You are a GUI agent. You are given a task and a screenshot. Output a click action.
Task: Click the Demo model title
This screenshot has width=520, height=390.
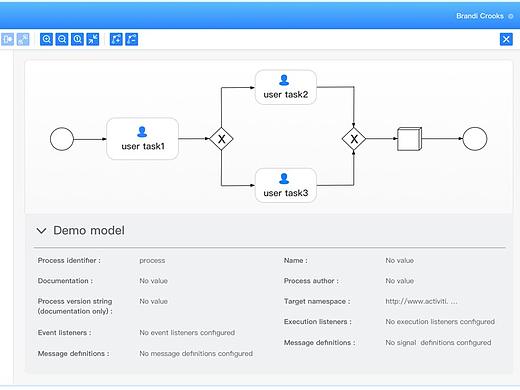(89, 230)
